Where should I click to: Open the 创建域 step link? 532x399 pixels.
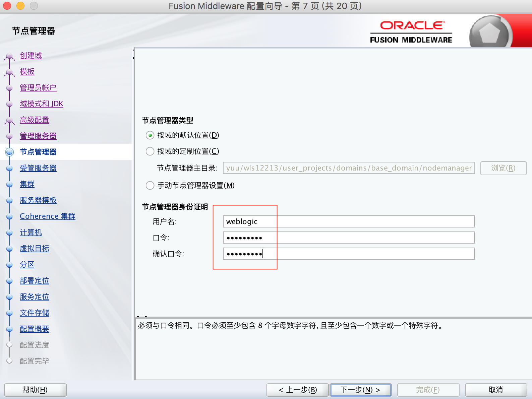pos(31,56)
